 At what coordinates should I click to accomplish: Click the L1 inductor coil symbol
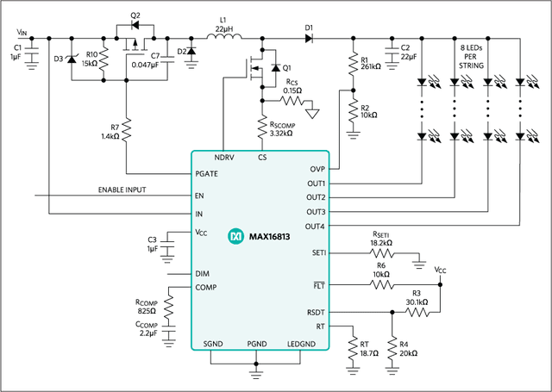tap(224, 36)
